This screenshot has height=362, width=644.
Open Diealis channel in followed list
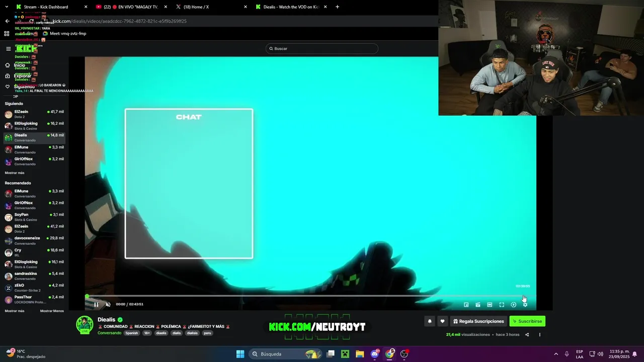coord(34,137)
